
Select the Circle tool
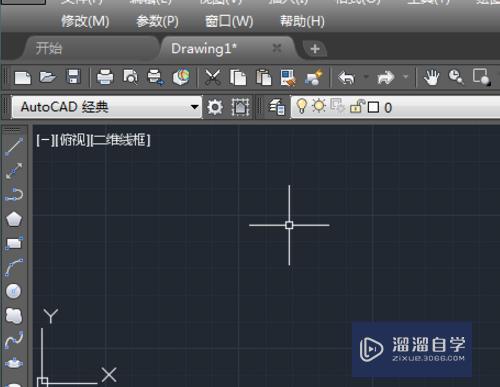point(14,291)
